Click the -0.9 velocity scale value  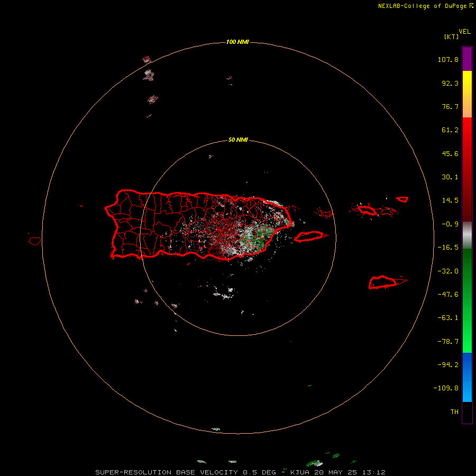click(450, 224)
